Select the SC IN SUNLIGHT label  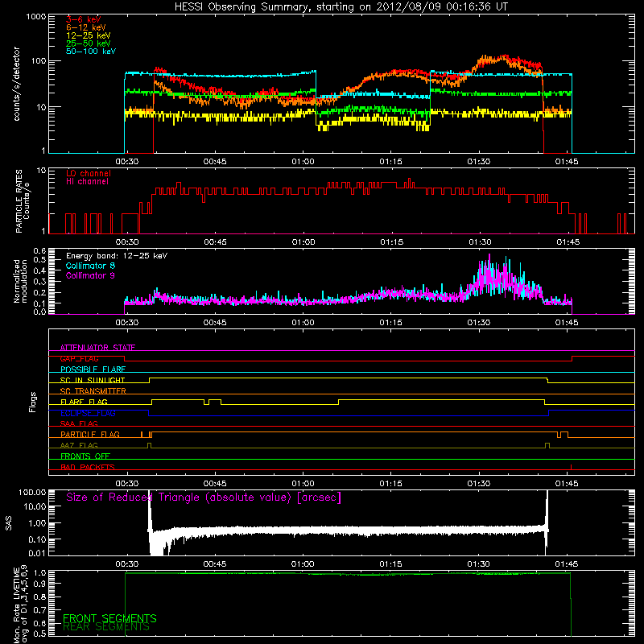[x=93, y=380]
